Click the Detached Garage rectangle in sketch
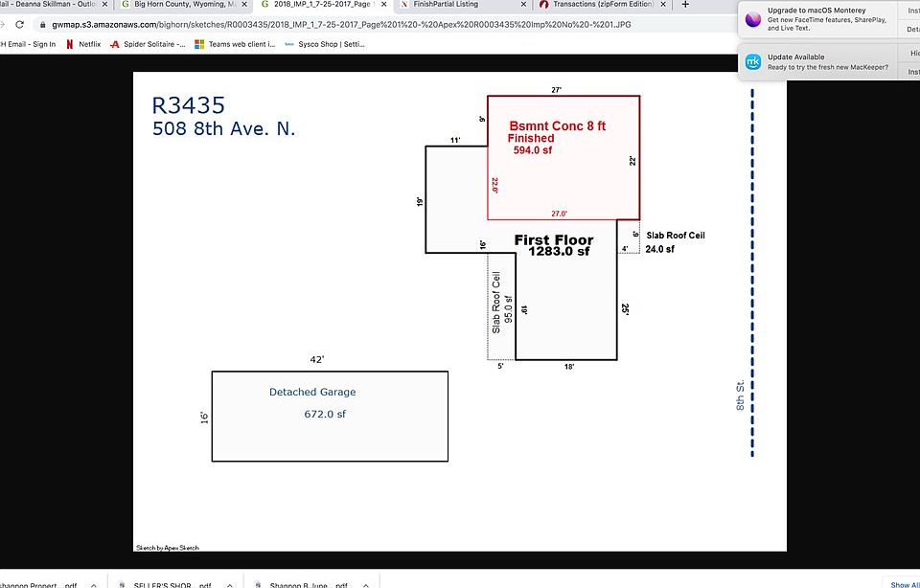 pyautogui.click(x=330, y=416)
